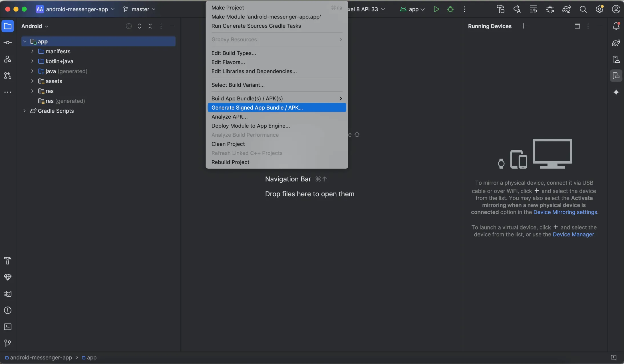Choose Select Build Variant menu item
Screen dimensions: 624x364
277,85
